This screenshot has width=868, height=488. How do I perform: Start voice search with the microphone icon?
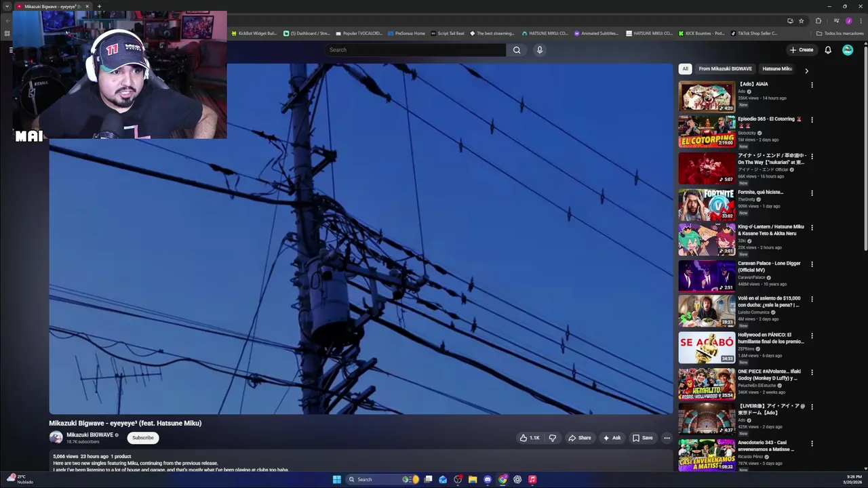540,49
